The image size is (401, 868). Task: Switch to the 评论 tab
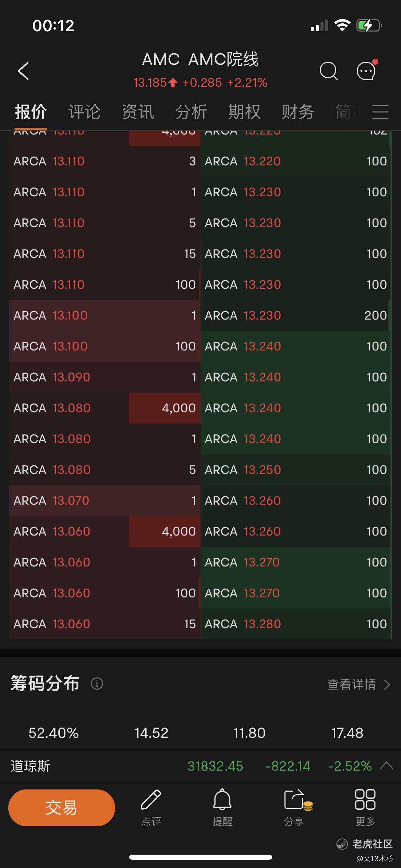[x=84, y=112]
